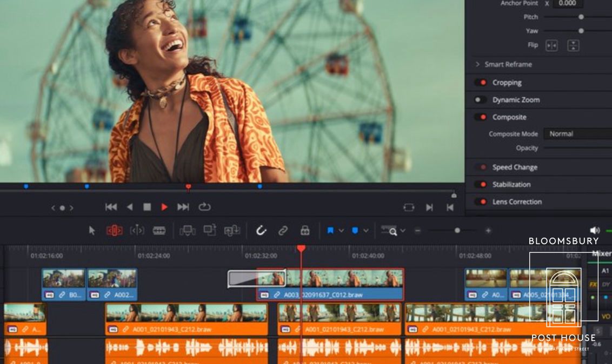Click the Overwrite Clip icon

[x=210, y=230]
